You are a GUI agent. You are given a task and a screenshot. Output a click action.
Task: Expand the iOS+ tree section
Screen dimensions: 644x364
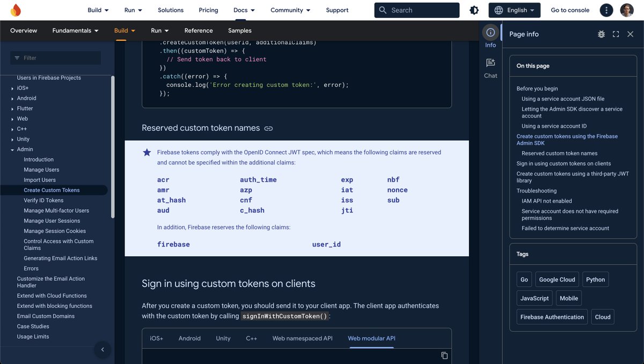(12, 88)
